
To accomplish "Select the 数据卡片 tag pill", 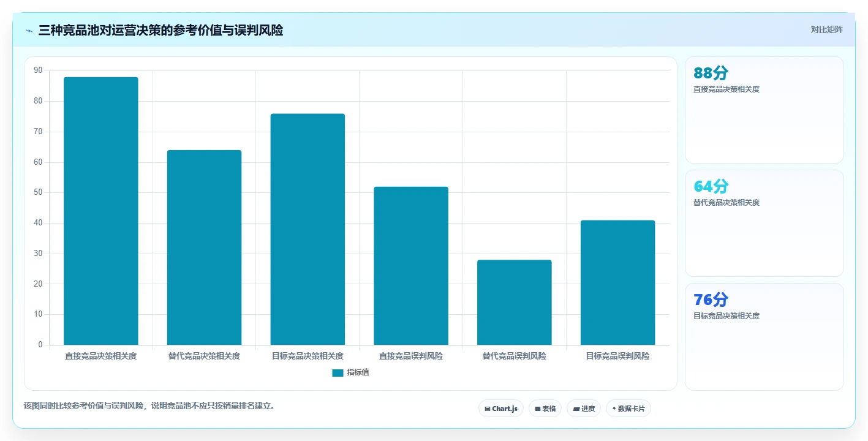I will click(x=628, y=409).
